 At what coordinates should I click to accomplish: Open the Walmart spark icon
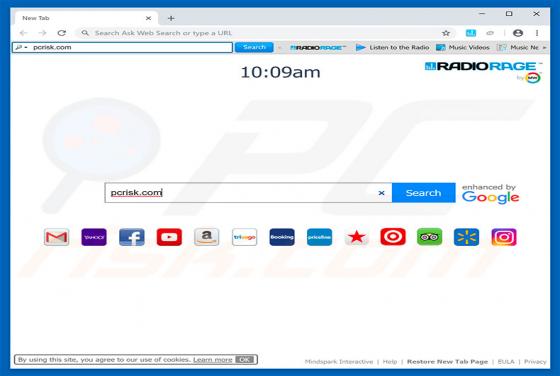point(466,237)
